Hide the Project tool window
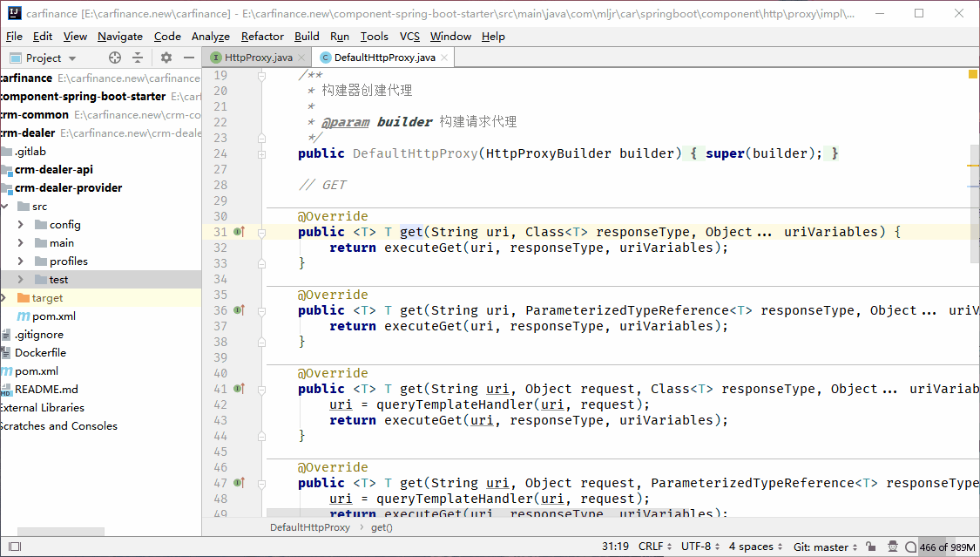This screenshot has width=980, height=557. pos(189,58)
